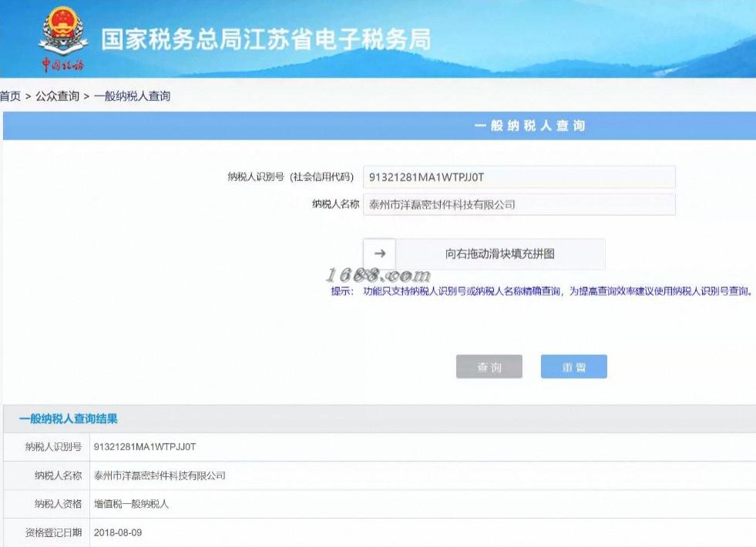The width and height of the screenshot is (756, 547).
Task: Focus the 纳税人名称 input field
Action: pyautogui.click(x=519, y=204)
